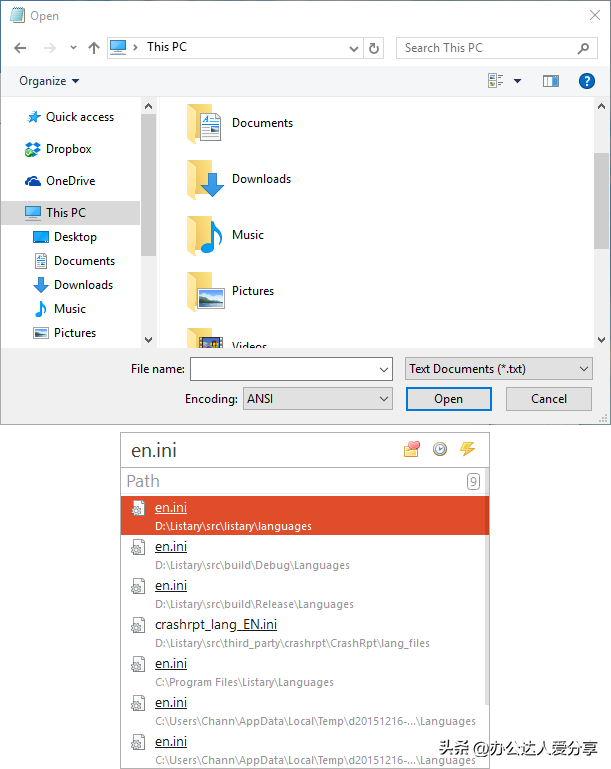Select partially visible Videos folder

pos(227,340)
